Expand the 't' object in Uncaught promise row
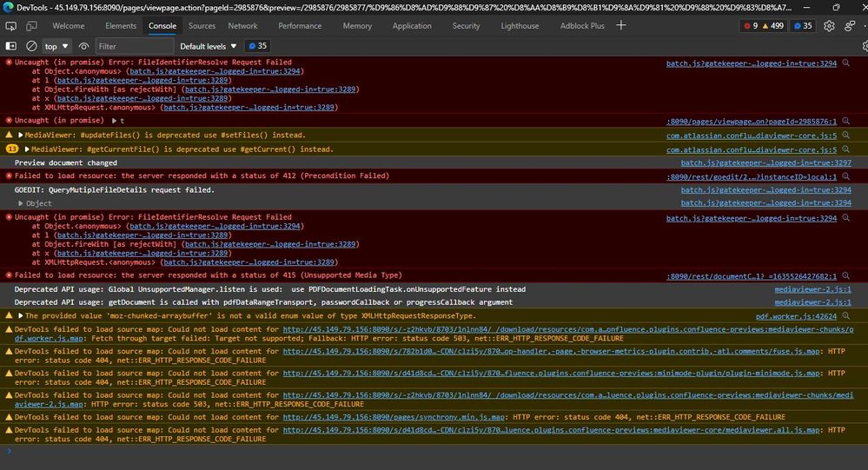868x470 pixels. click(x=114, y=121)
